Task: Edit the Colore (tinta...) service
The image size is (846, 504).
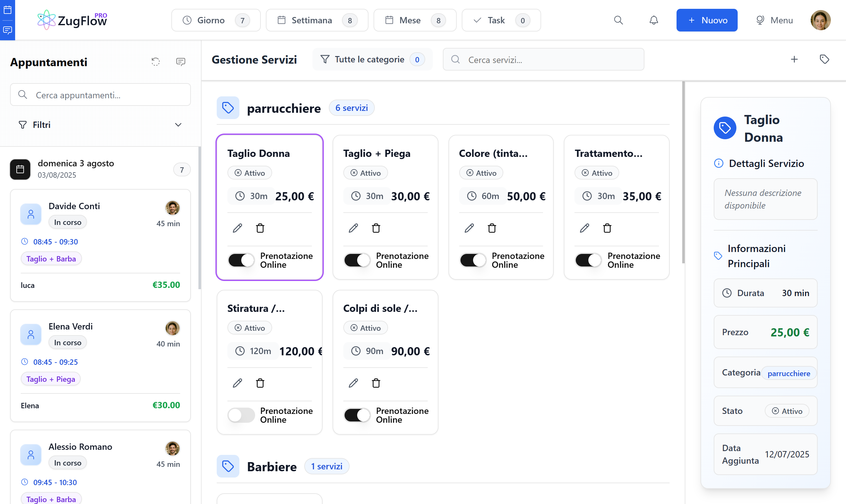Action: [469, 228]
